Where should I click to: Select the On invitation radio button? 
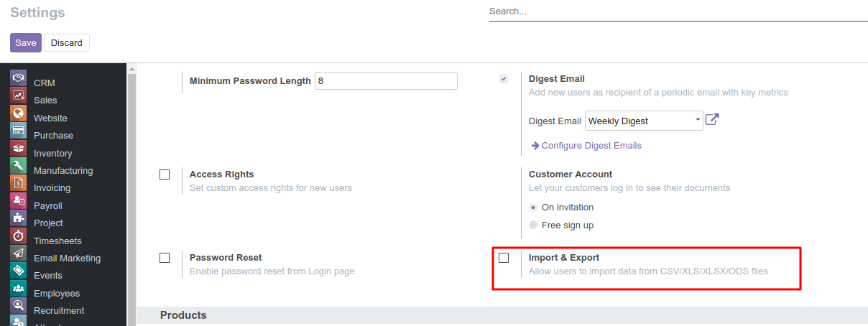click(532, 208)
